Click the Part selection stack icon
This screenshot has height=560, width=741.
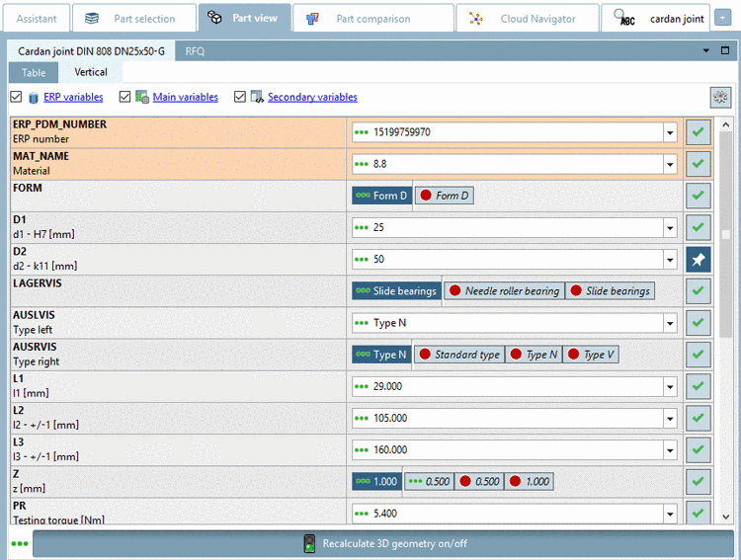coord(91,19)
